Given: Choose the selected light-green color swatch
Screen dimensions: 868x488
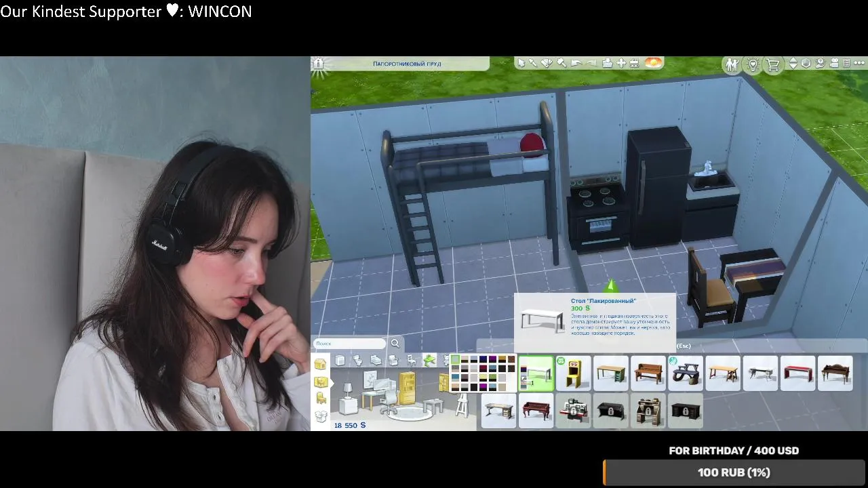Looking at the screenshot, I should [x=455, y=360].
